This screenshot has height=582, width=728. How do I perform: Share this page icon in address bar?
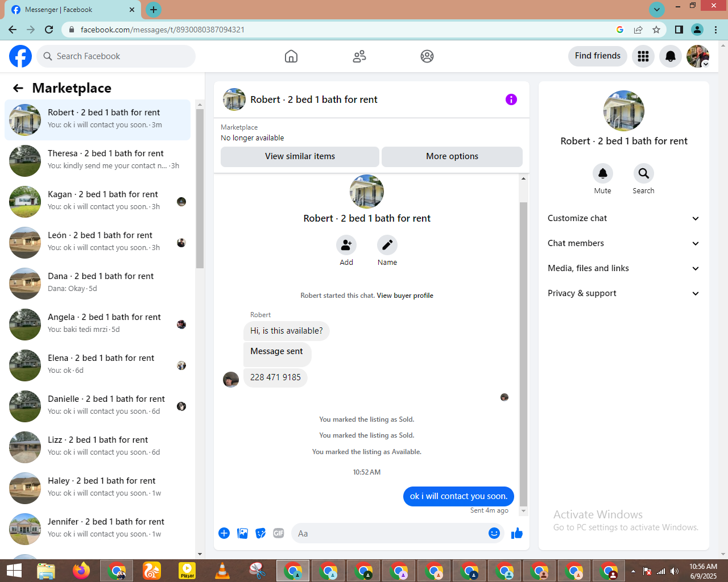coord(638,30)
